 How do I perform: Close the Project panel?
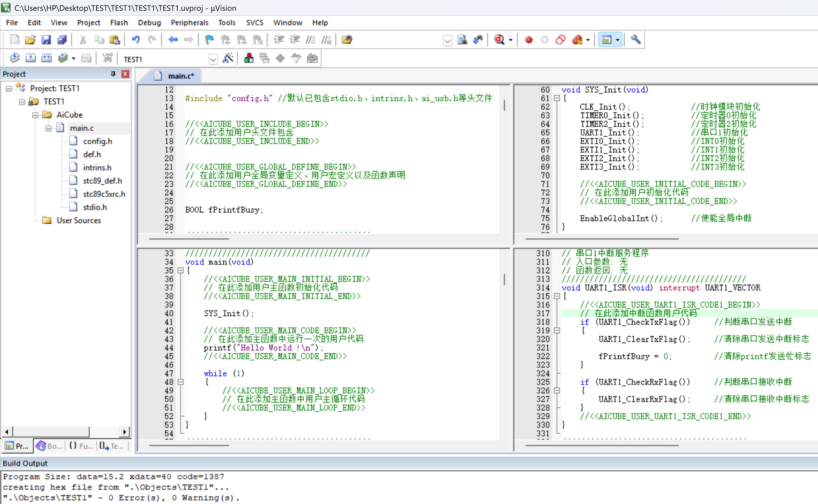click(x=125, y=74)
